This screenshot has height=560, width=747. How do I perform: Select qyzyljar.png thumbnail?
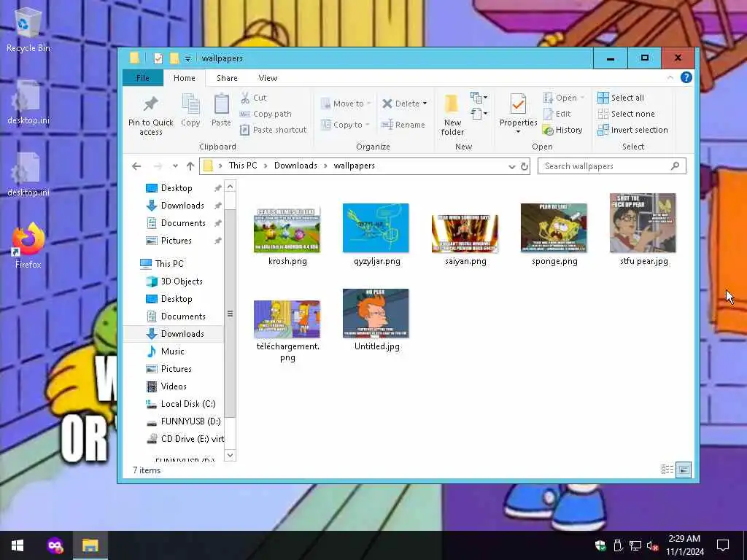pyautogui.click(x=376, y=228)
